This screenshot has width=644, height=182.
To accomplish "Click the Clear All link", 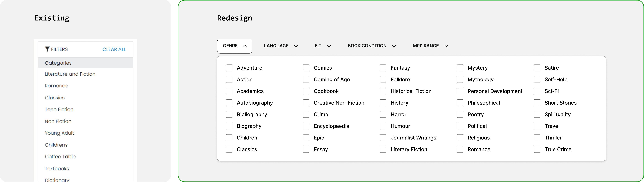I will (x=114, y=49).
